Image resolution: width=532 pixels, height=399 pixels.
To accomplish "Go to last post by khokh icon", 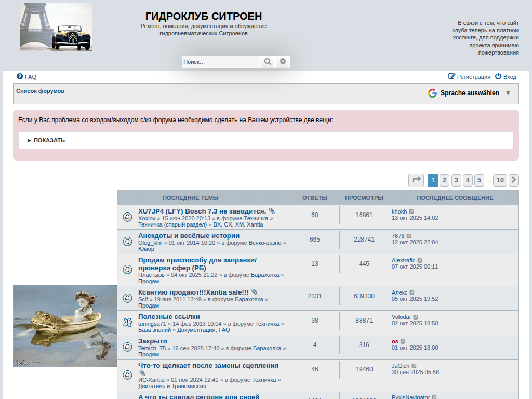I will [x=411, y=212].
